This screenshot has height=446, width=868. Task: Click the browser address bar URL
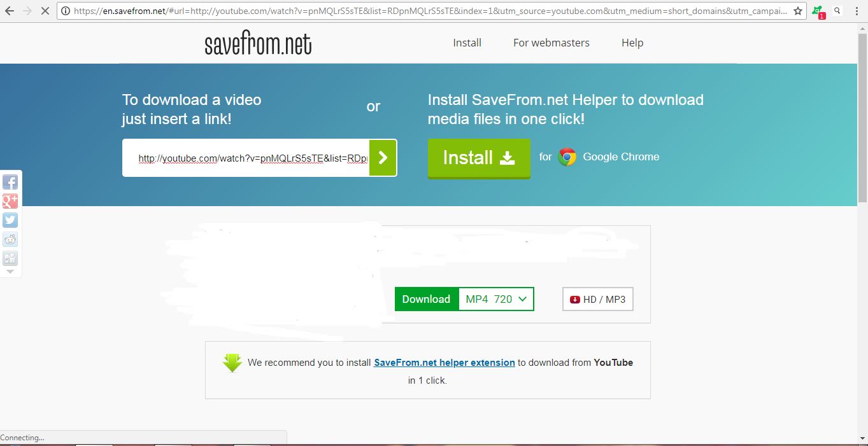coord(430,11)
